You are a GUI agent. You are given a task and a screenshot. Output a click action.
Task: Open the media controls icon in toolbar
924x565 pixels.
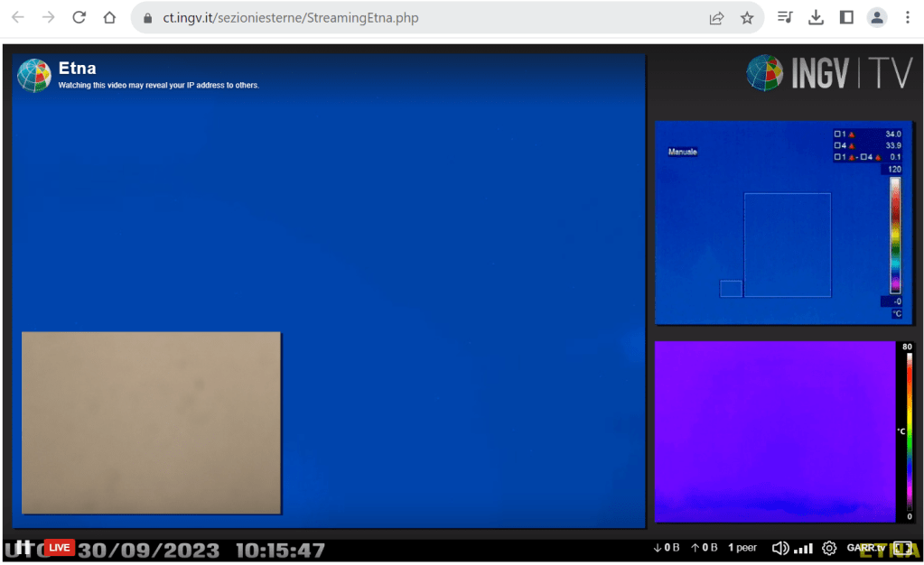(785, 17)
